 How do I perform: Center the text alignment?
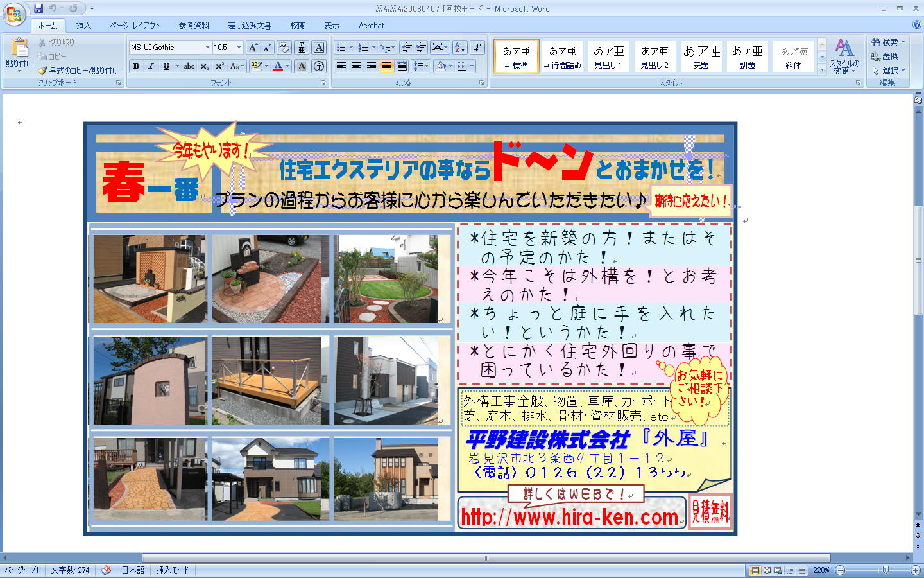[356, 66]
